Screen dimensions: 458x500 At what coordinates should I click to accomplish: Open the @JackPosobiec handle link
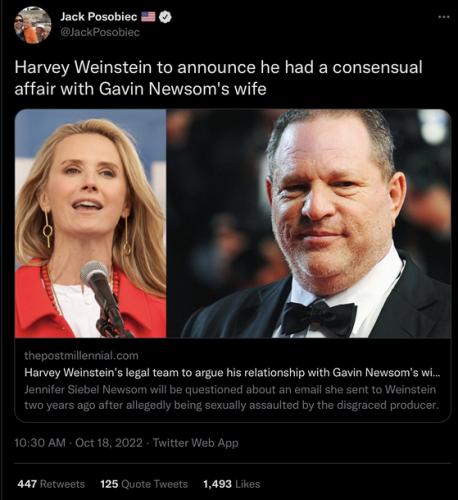[x=100, y=32]
